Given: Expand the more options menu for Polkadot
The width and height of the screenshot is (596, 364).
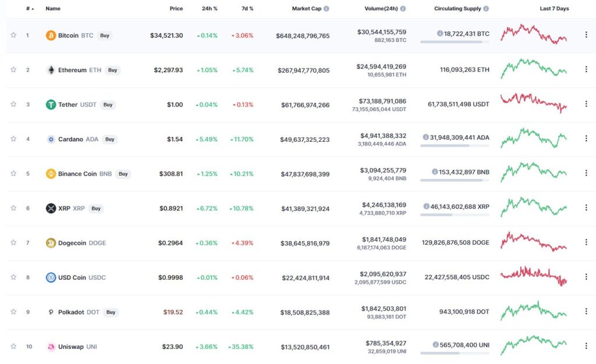Looking at the screenshot, I should 586,311.
